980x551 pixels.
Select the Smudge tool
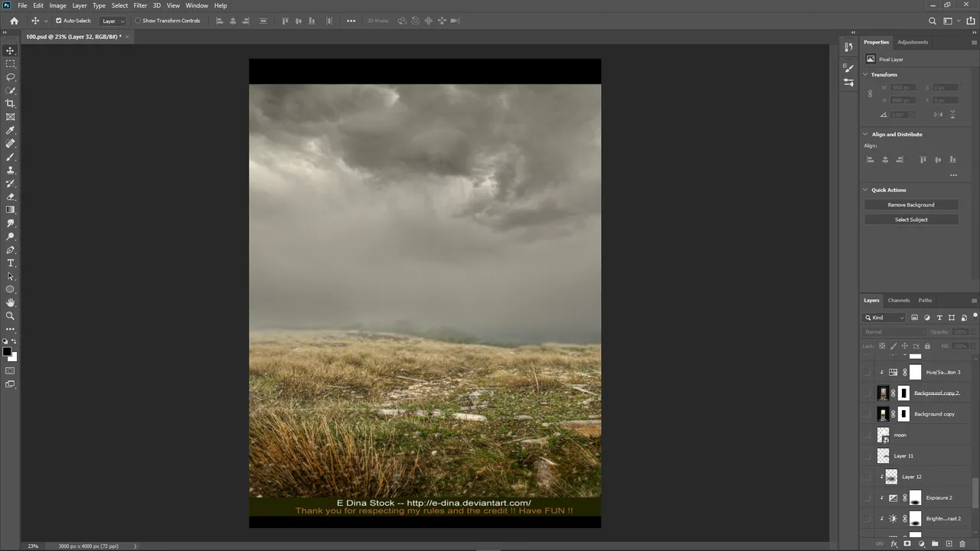[x=10, y=223]
